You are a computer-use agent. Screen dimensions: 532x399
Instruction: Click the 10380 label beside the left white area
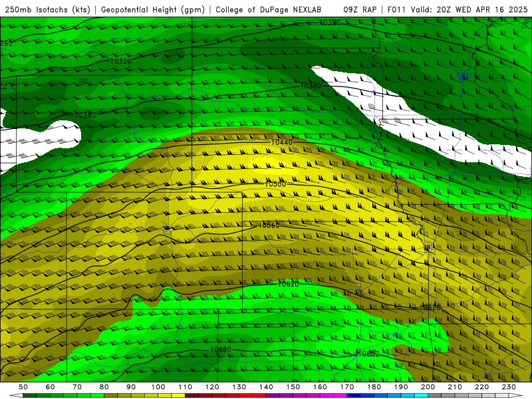[86, 115]
